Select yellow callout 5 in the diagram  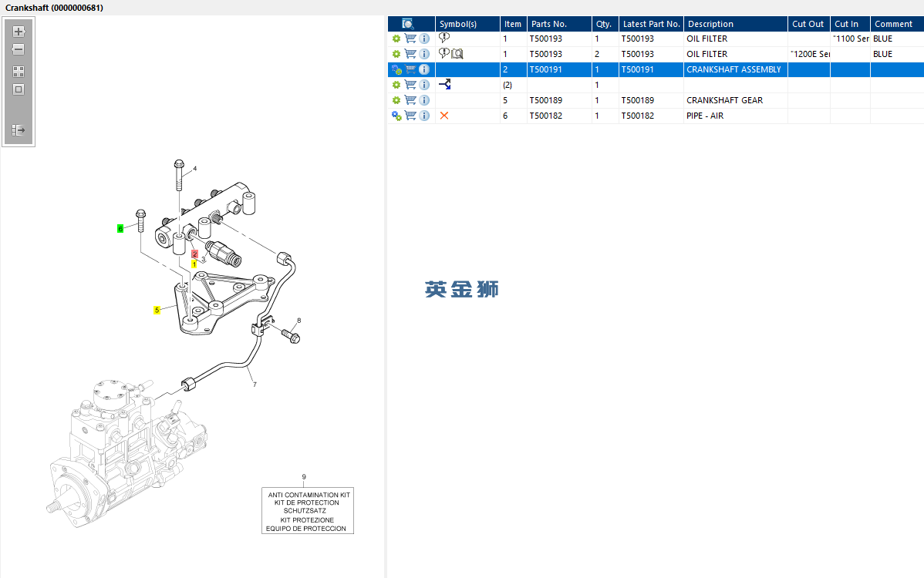click(x=157, y=310)
